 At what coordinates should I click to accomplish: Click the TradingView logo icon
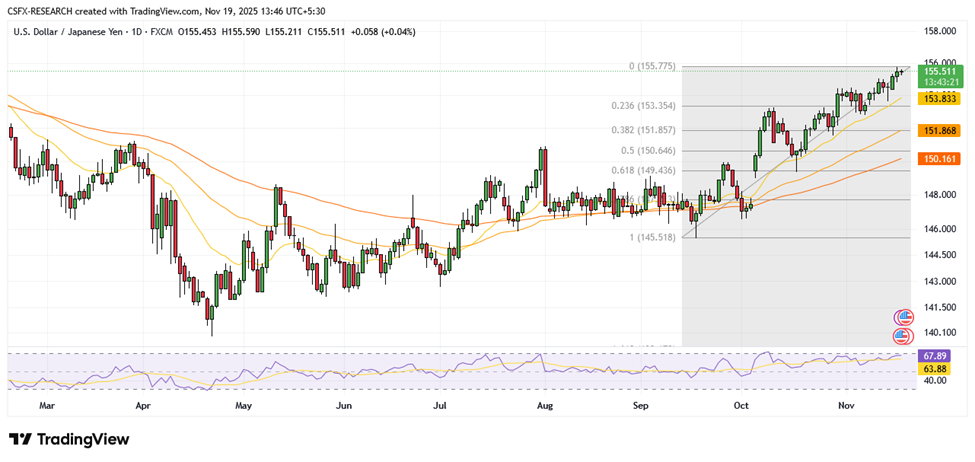[x=20, y=440]
